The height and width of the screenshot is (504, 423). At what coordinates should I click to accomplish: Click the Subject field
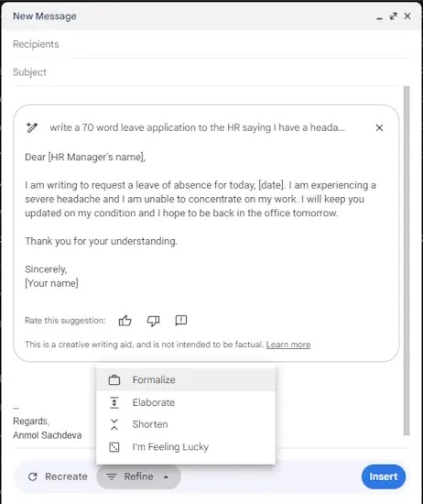click(x=211, y=72)
